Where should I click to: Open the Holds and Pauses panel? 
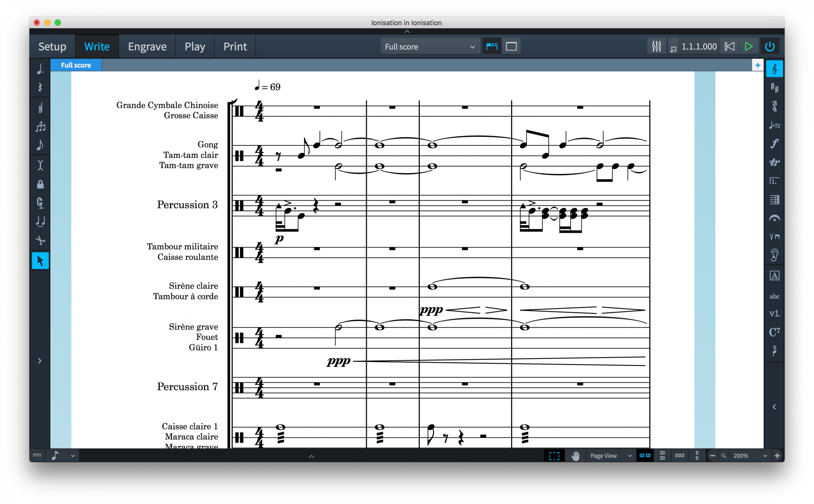point(774,218)
